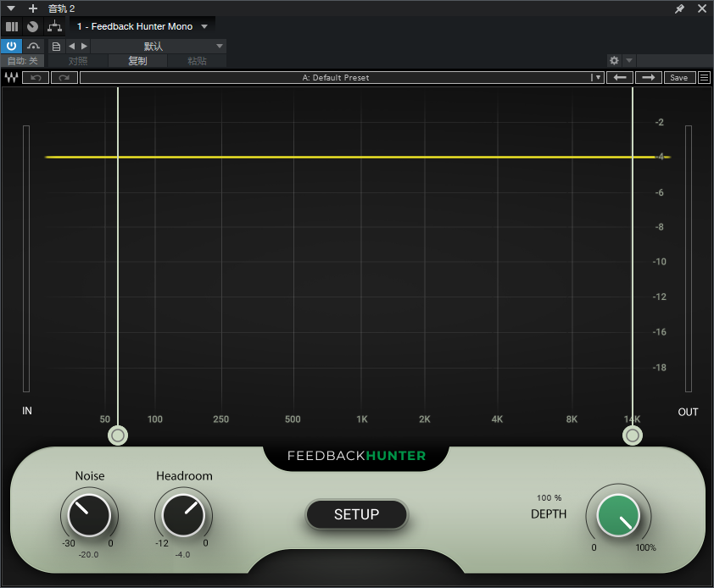Load next preset with right triangle
This screenshot has width=714, height=588.
84,46
